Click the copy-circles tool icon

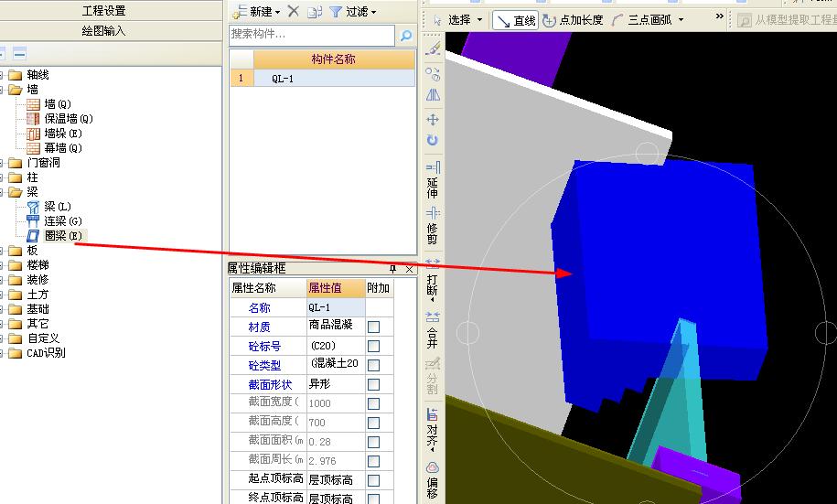[x=433, y=74]
